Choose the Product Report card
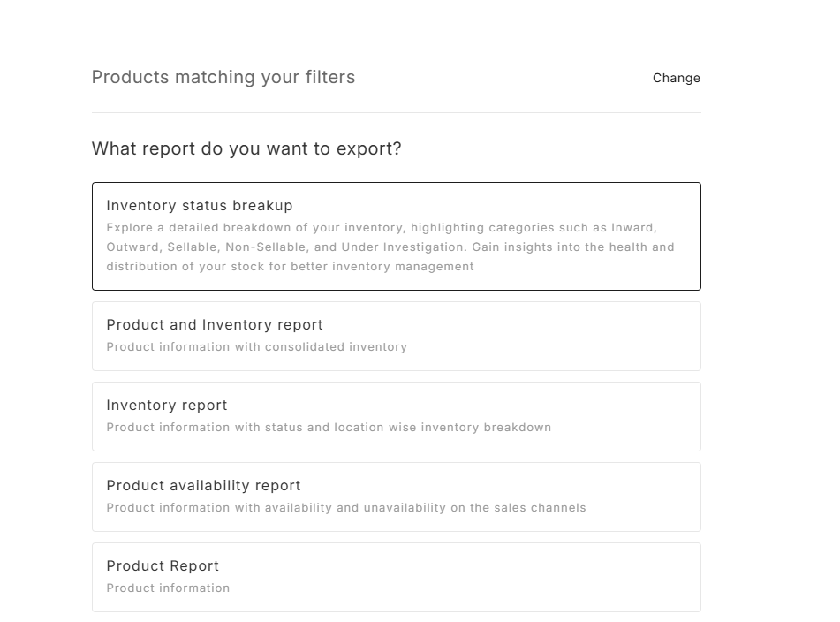The height and width of the screenshot is (622, 840). (397, 577)
